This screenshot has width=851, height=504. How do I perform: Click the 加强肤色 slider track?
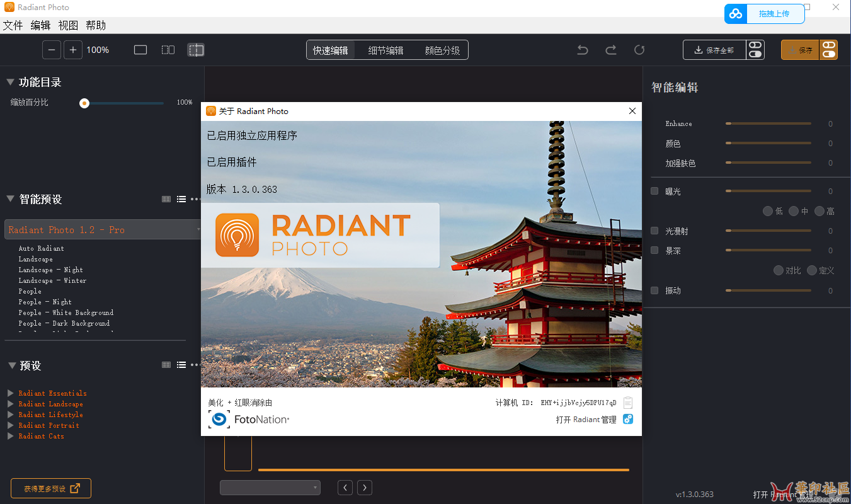(x=768, y=163)
